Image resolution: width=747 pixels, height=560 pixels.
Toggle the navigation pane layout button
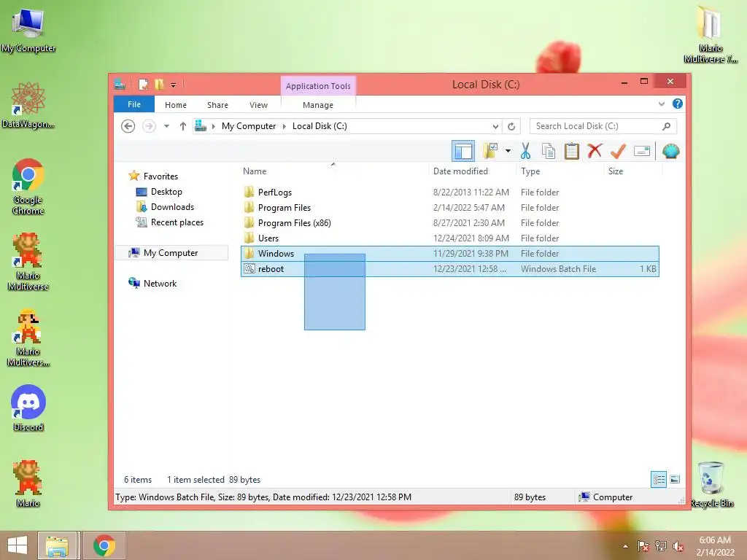tap(463, 152)
